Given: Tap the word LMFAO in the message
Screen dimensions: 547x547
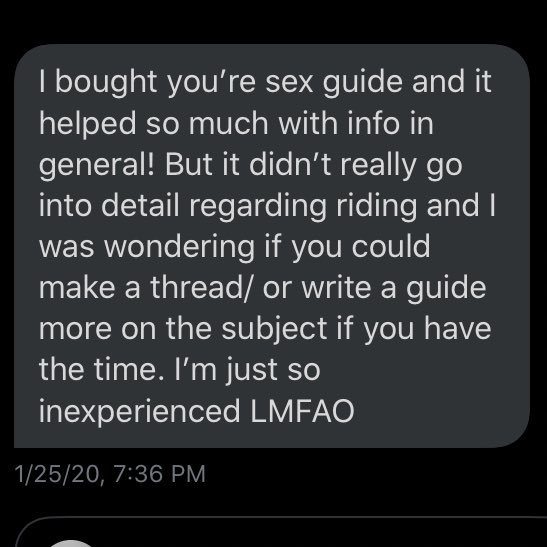Looking at the screenshot, I should 302,411.
